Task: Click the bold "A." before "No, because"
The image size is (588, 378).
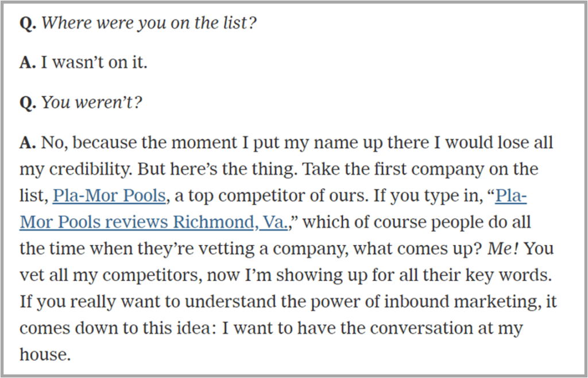Action: click(28, 142)
